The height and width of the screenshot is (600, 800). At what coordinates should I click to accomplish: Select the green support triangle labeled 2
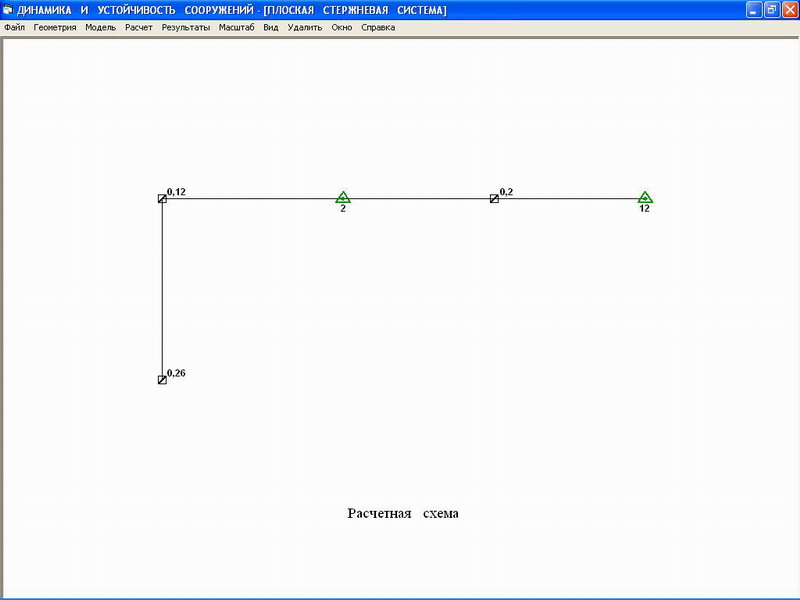[343, 197]
